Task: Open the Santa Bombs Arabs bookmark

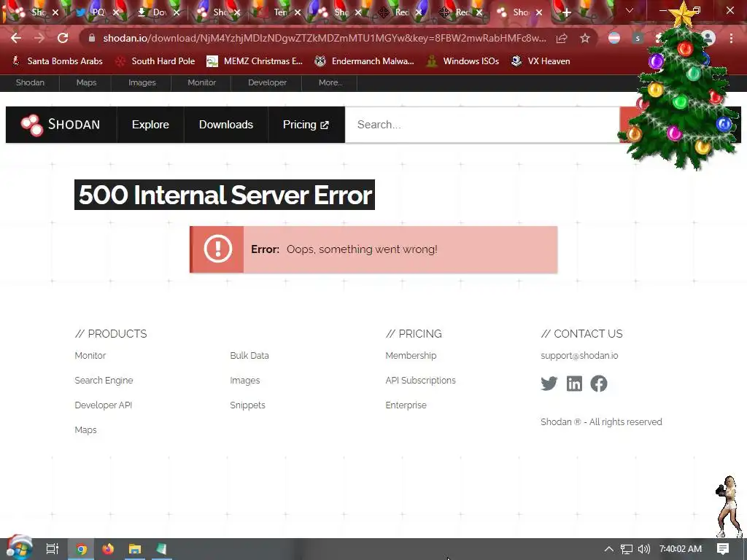Action: pos(57,61)
